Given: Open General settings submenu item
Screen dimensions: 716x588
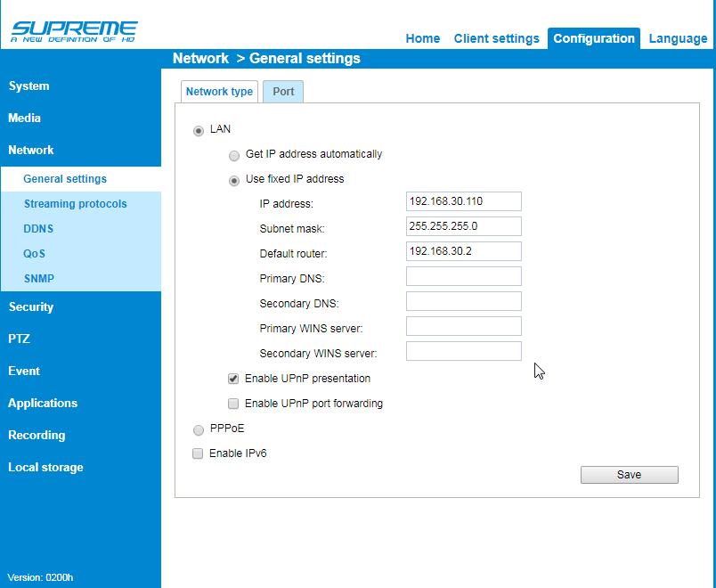Looking at the screenshot, I should [65, 179].
